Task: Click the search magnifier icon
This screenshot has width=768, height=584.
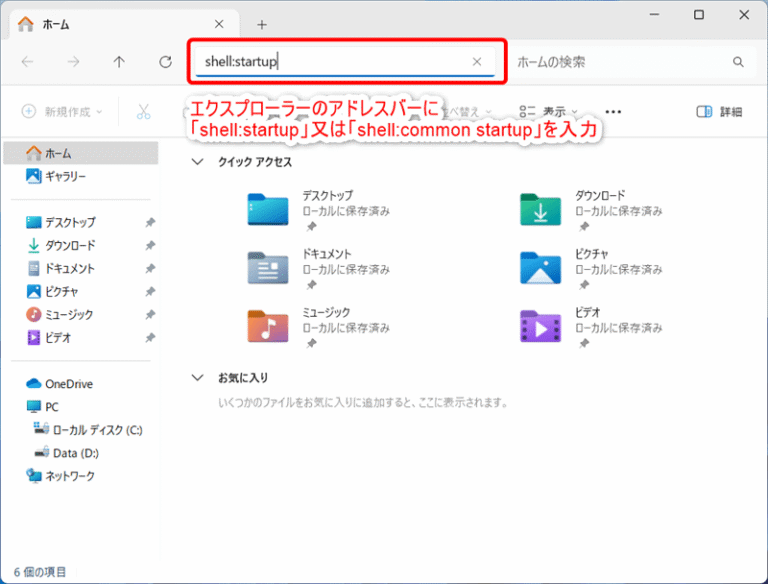Action: click(738, 62)
